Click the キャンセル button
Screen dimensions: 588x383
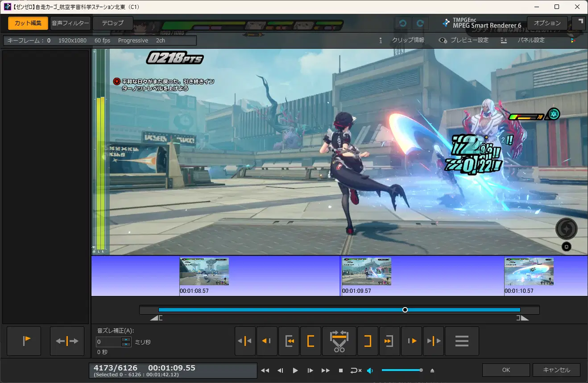[557, 370]
